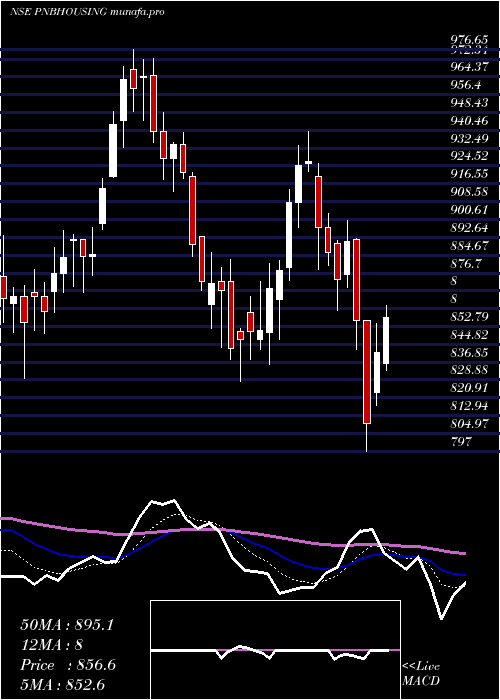The image size is (500, 700).
Task: Select the 844.82 price level label
Action: pos(469,334)
